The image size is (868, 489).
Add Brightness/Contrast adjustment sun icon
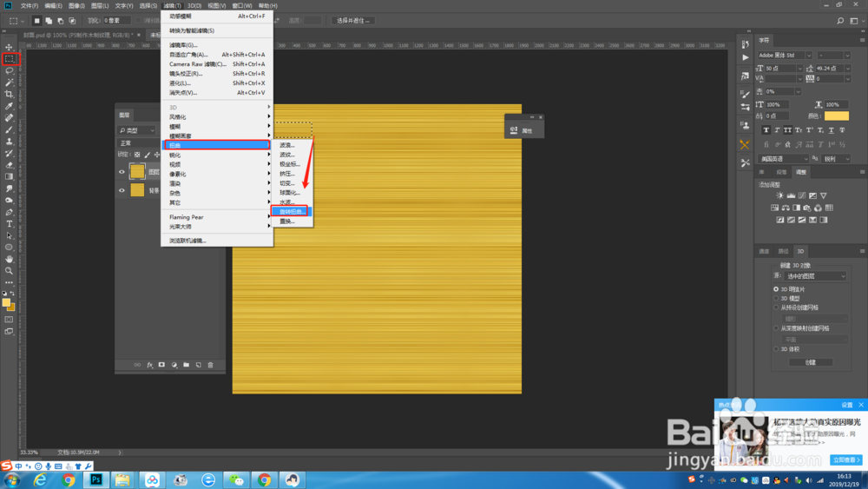point(780,195)
